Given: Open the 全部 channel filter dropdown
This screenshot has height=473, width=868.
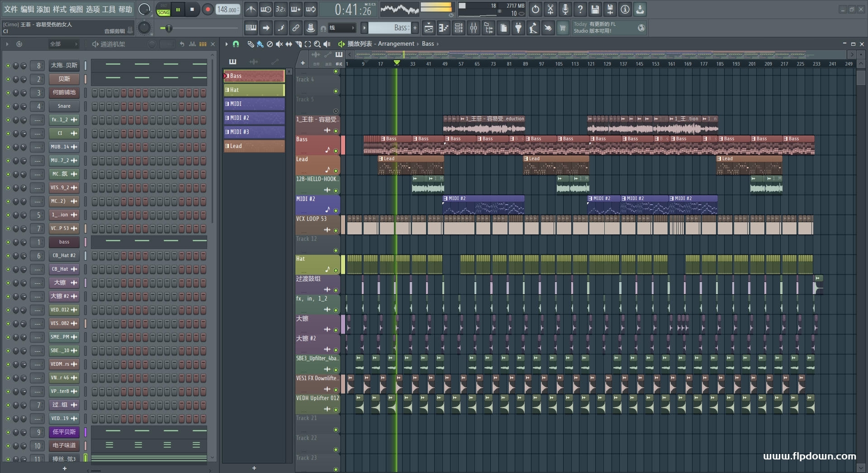Looking at the screenshot, I should click(63, 44).
